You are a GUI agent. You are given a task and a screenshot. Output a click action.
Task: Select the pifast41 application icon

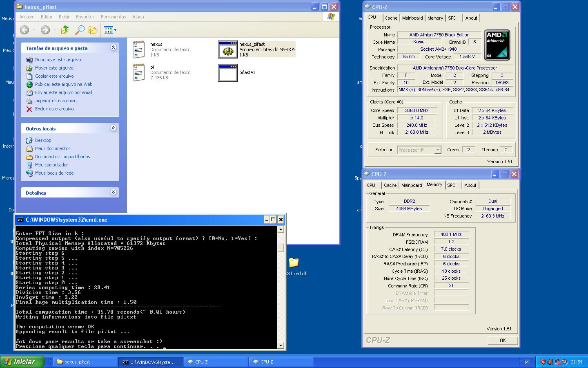click(227, 72)
